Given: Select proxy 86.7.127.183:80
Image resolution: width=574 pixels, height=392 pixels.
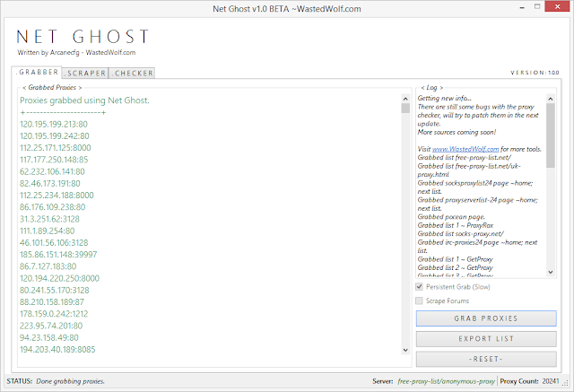Looking at the screenshot, I should (x=48, y=266).
